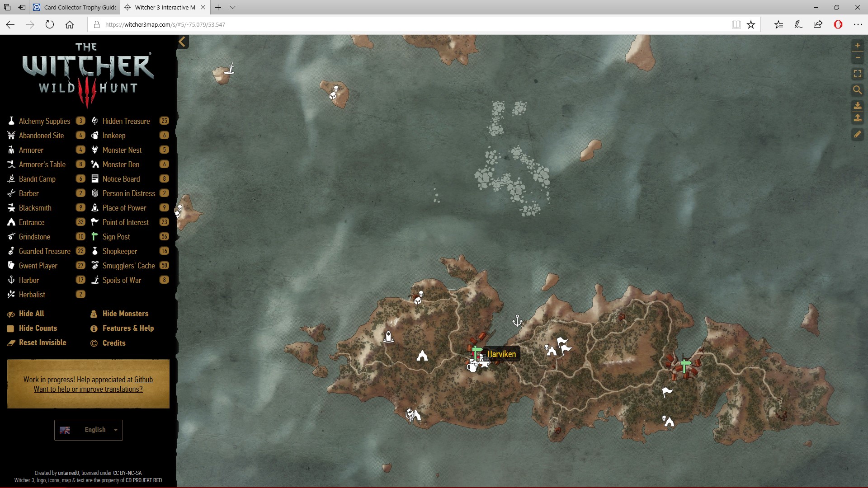868x488 pixels.
Task: Toggle Hide All markers
Action: pyautogui.click(x=31, y=314)
